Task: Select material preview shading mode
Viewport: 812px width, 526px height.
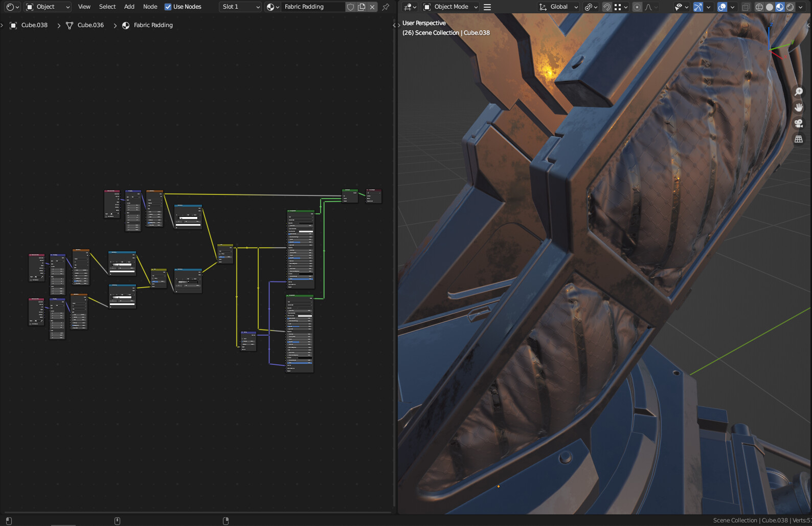Action: (x=780, y=7)
